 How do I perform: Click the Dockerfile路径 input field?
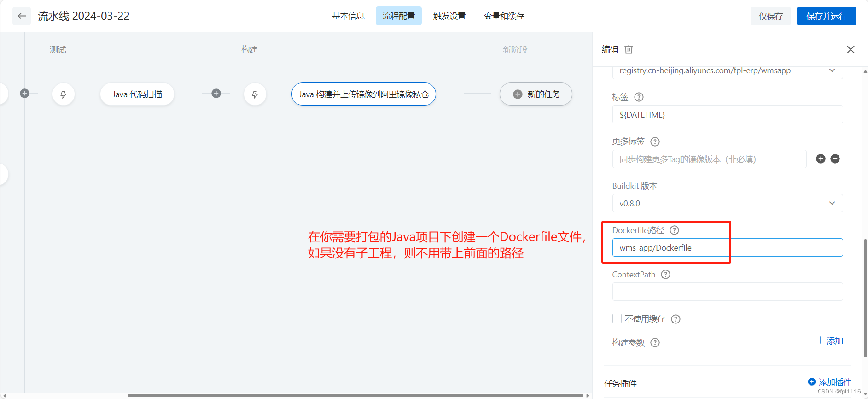coord(728,247)
